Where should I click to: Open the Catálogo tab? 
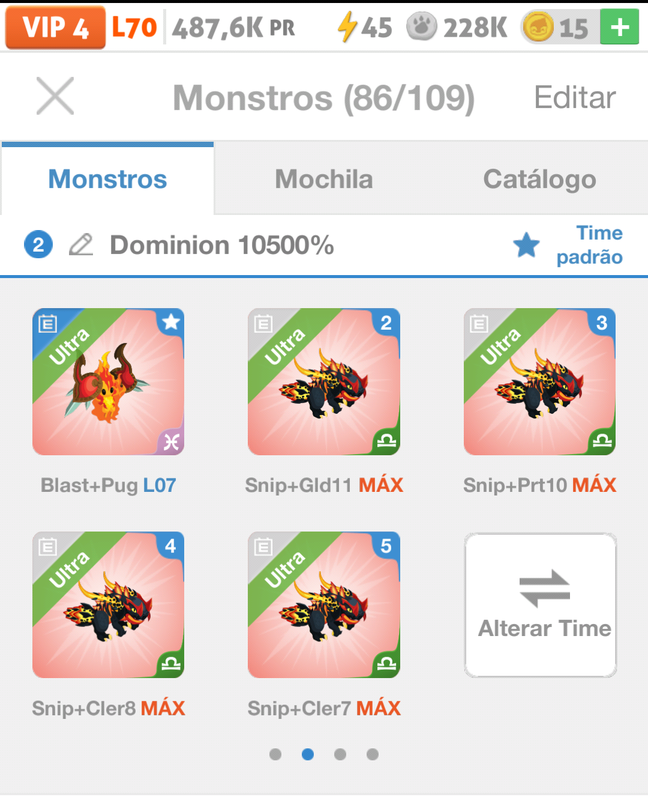coord(540,179)
